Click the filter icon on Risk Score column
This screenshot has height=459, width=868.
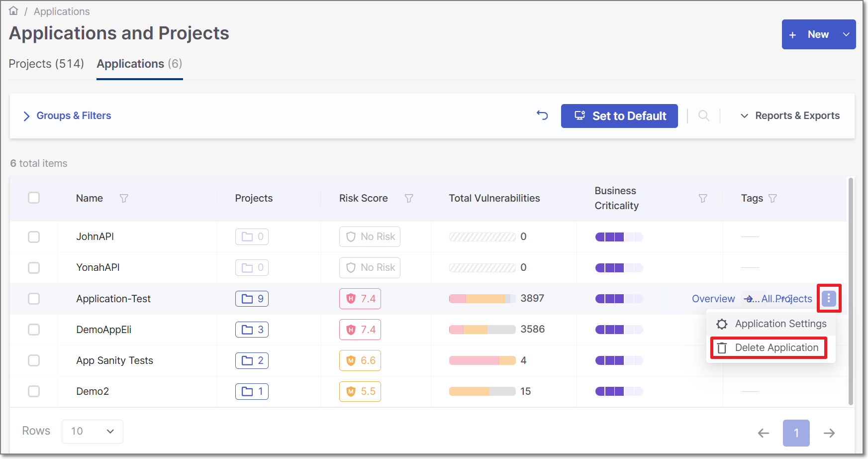pyautogui.click(x=409, y=198)
